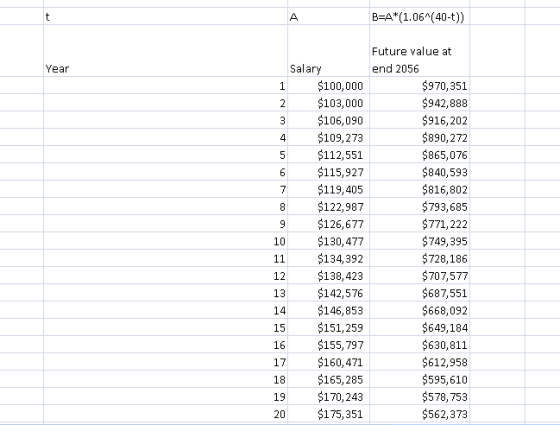Select salary cell $170,243

[x=328, y=396]
